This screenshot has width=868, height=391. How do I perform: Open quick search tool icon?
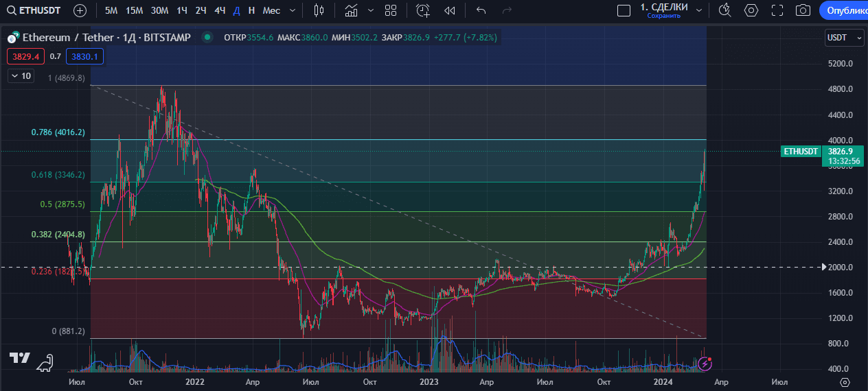tap(724, 10)
